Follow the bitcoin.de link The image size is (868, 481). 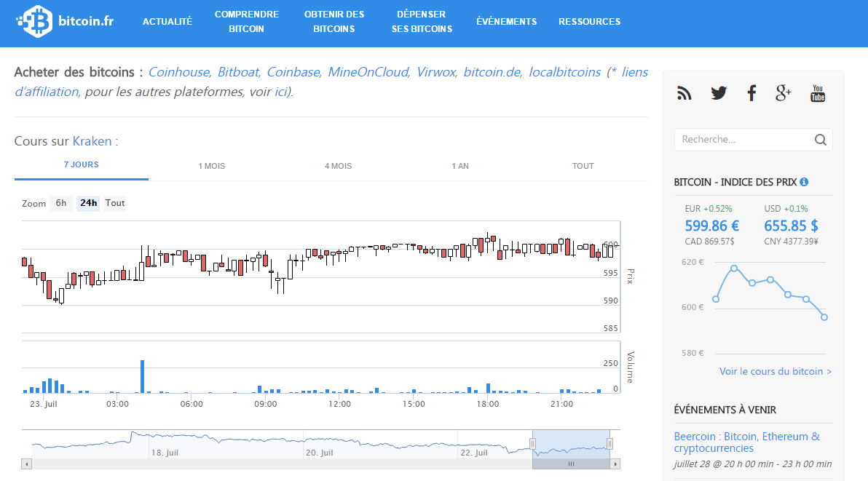pyautogui.click(x=492, y=73)
